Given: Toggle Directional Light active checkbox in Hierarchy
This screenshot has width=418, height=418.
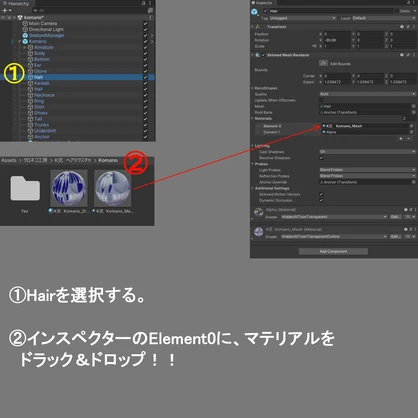Looking at the screenshot, I should pyautogui.click(x=145, y=29).
